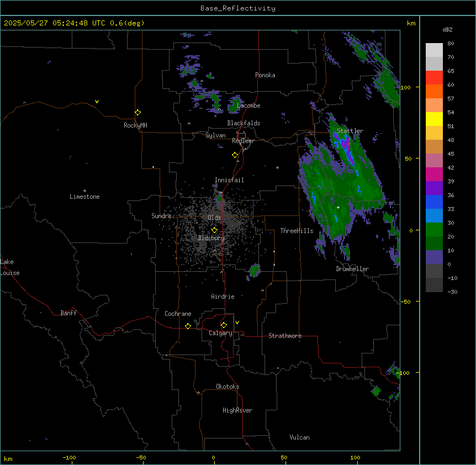Click the Blackfalds town label
This screenshot has height=465, width=476.
pos(244,123)
